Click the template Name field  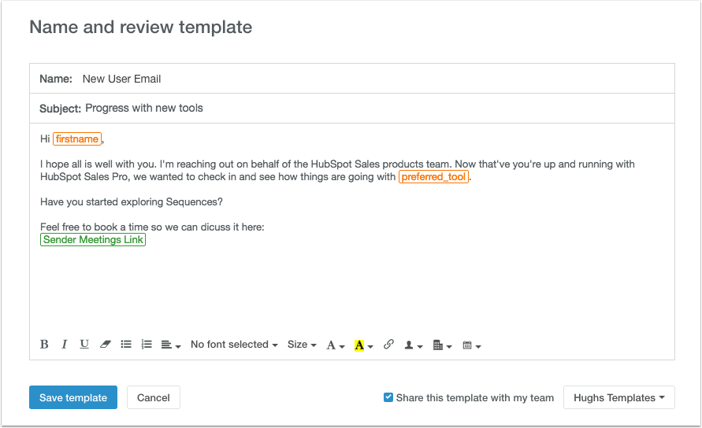coord(352,79)
